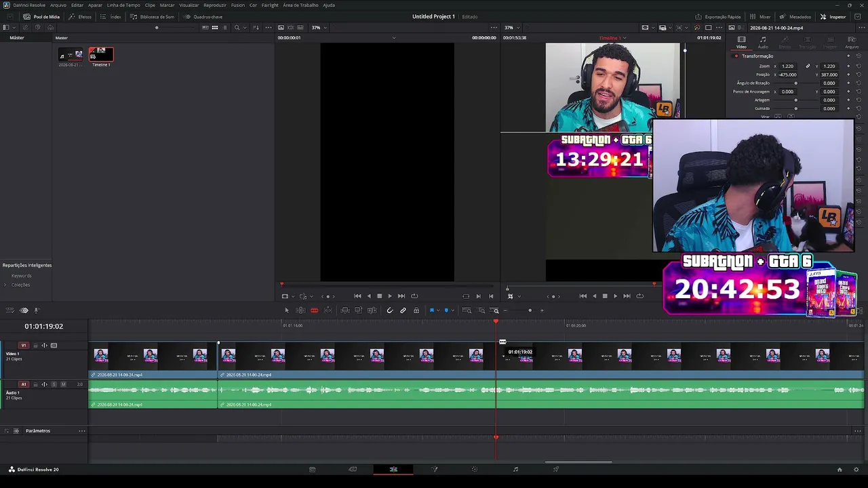Toggle the Zoom X-Y link icon
Image resolution: width=868 pixels, height=488 pixels.
(808, 66)
